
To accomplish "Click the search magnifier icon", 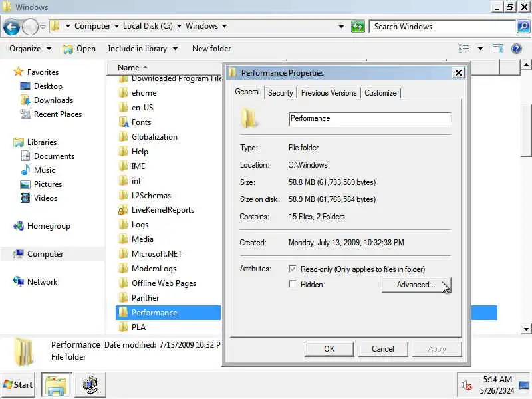I will click(523, 27).
